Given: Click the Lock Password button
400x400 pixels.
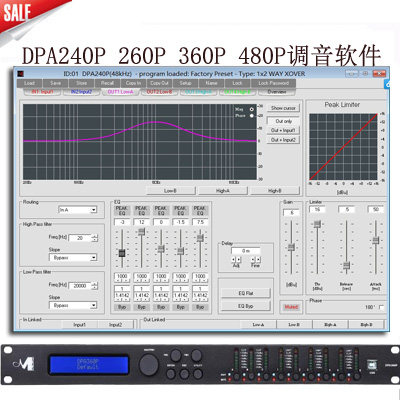Looking at the screenshot, I should click(x=274, y=83).
